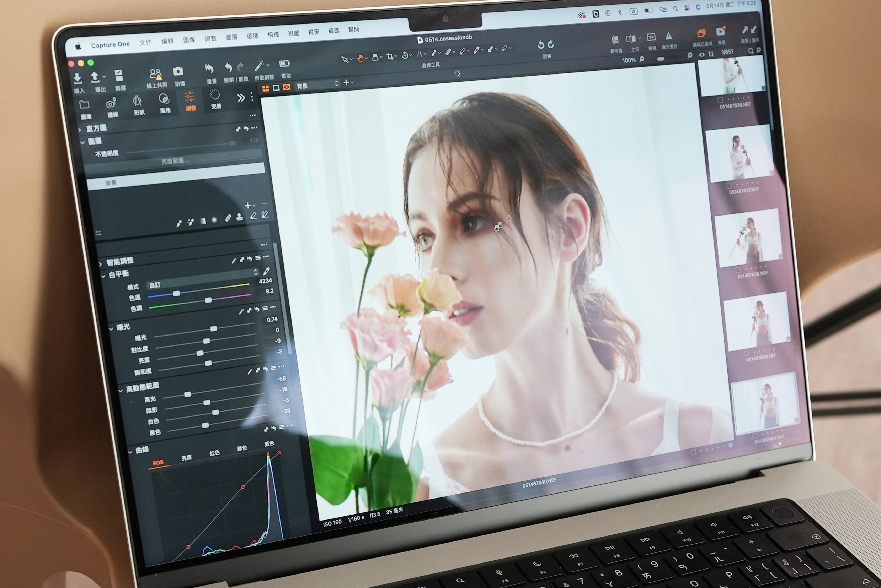Select the pointer arrow cursor tool
Image resolution: width=881 pixels, height=588 pixels.
coord(345,59)
